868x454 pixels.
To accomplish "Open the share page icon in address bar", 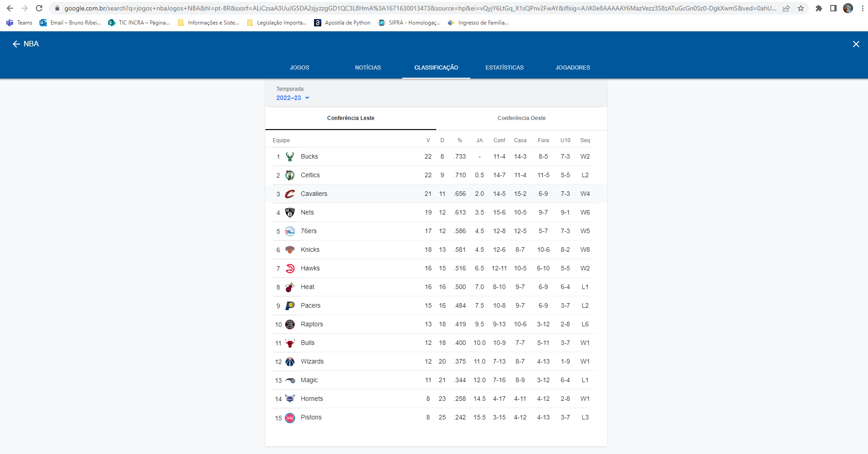I will 786,8.
